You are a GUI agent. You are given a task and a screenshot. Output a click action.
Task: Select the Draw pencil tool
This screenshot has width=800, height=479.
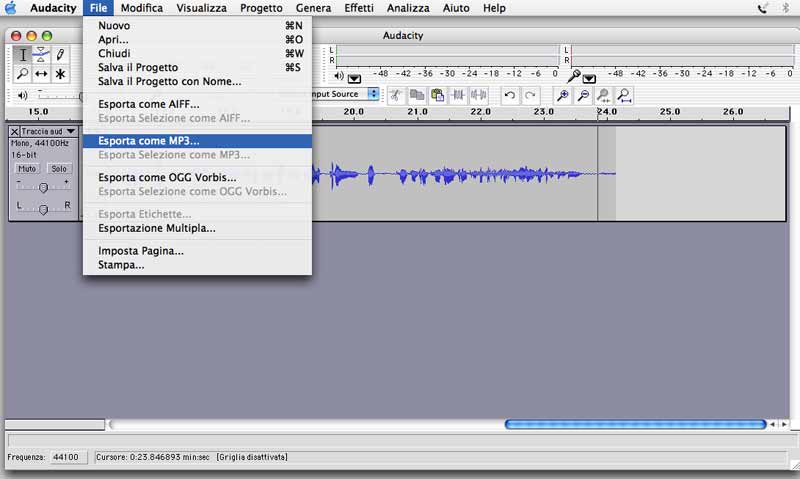coord(60,55)
